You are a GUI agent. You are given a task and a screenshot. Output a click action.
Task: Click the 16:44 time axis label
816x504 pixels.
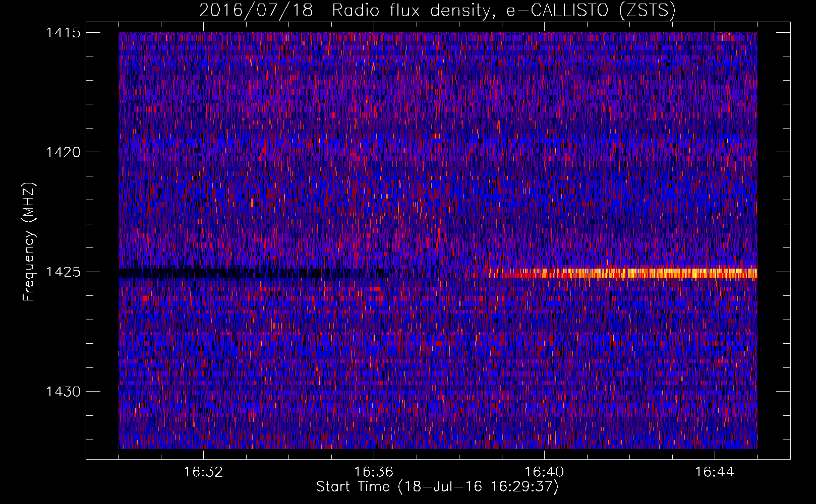[715, 472]
